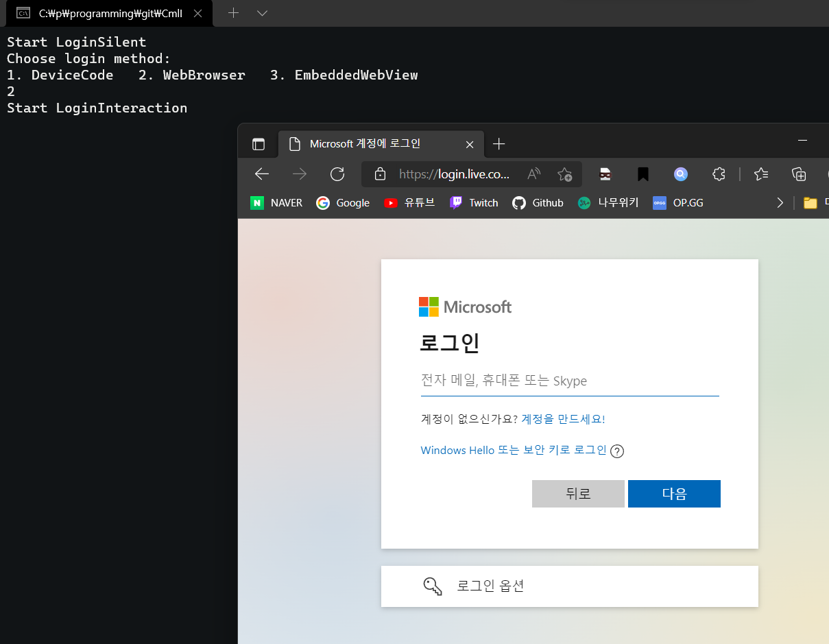Click the "Start LoginSilent" terminal line
Screen dimensions: 829x644
coord(76,42)
